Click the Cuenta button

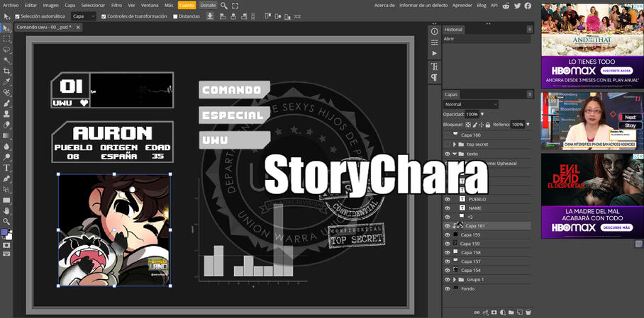187,5
